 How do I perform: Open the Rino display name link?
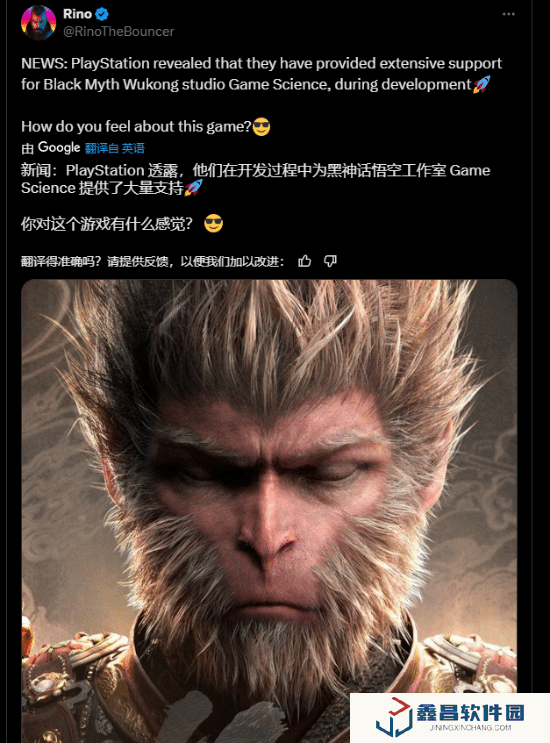coord(77,14)
